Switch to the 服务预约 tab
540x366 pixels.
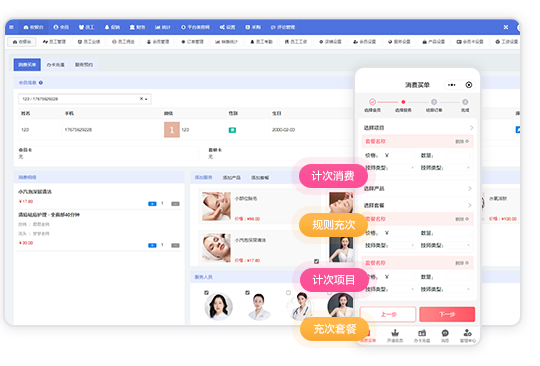(x=84, y=65)
